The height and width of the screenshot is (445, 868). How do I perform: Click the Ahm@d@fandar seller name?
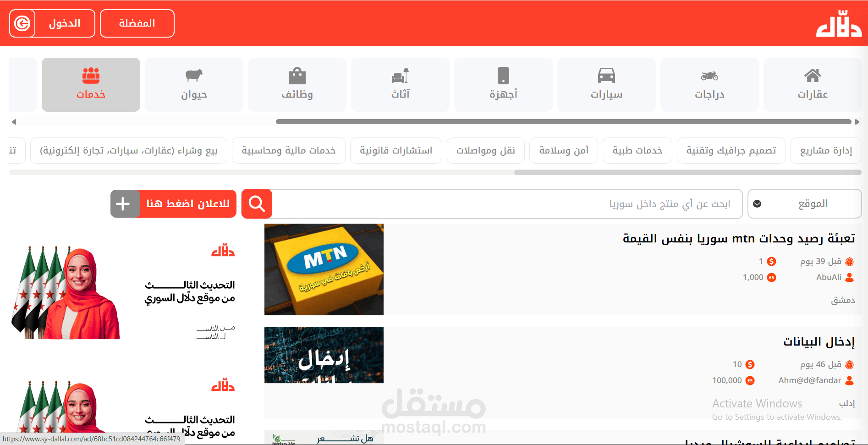click(810, 380)
